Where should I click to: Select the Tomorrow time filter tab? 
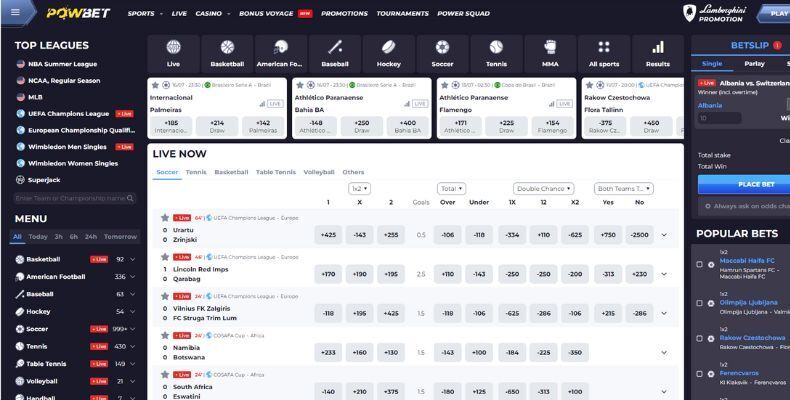tap(120, 236)
